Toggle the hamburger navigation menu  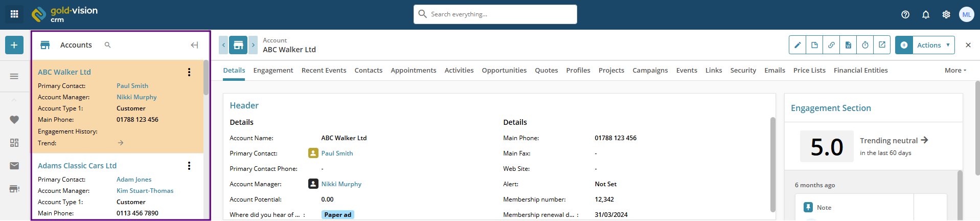tap(14, 76)
